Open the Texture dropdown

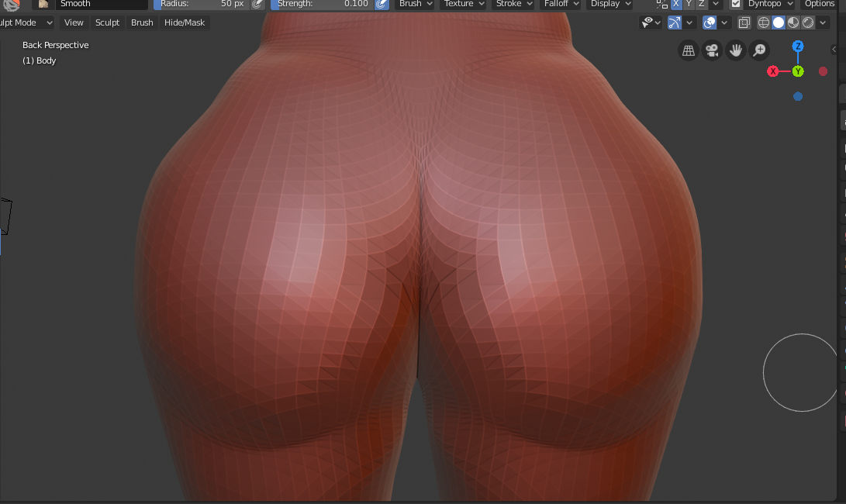tap(463, 4)
